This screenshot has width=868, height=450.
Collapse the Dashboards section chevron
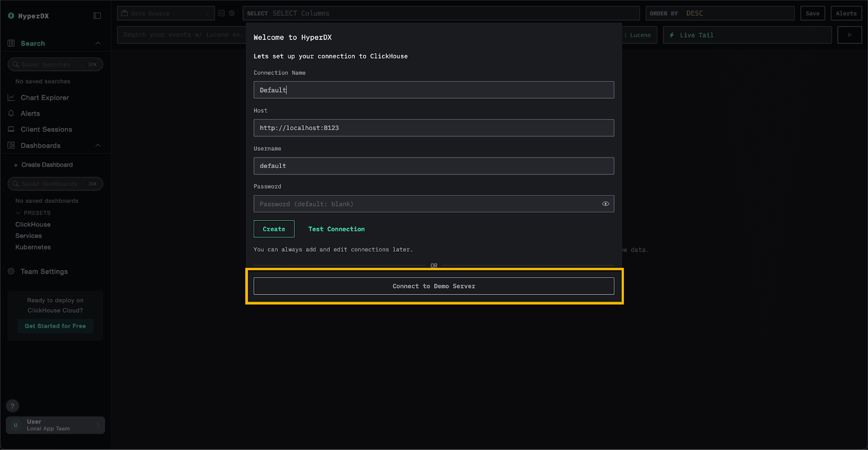98,145
